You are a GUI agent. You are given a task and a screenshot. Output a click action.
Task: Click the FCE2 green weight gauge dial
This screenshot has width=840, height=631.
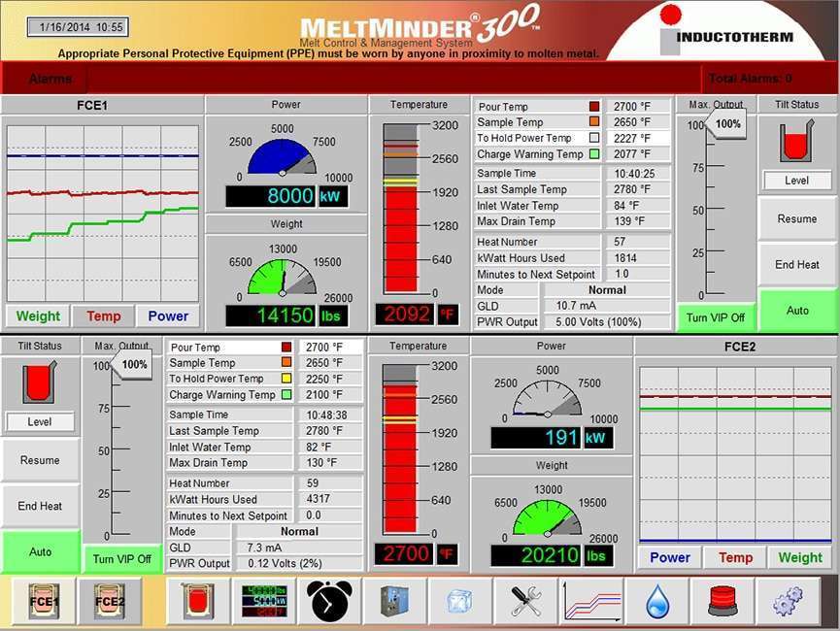(547, 518)
